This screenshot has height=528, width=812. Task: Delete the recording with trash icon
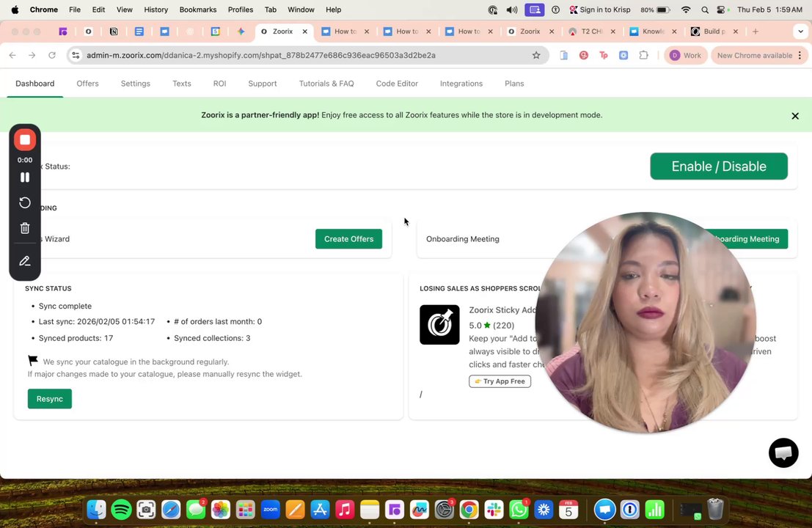pos(24,228)
